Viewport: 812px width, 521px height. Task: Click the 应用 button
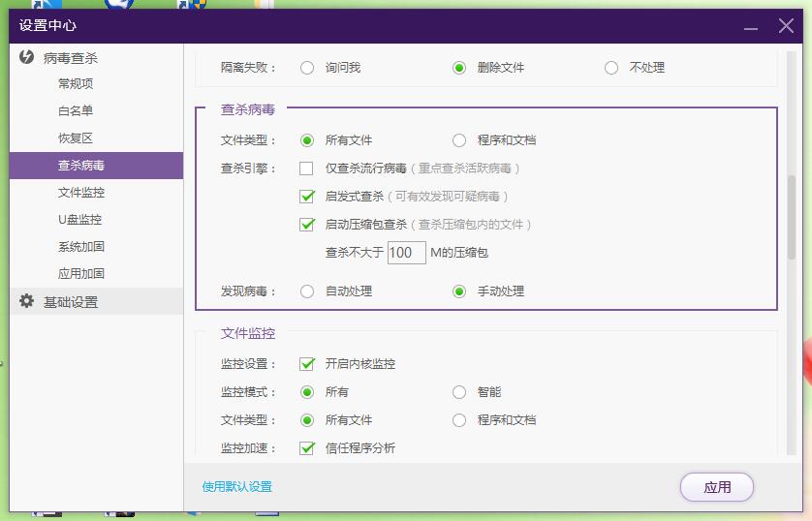[716, 487]
